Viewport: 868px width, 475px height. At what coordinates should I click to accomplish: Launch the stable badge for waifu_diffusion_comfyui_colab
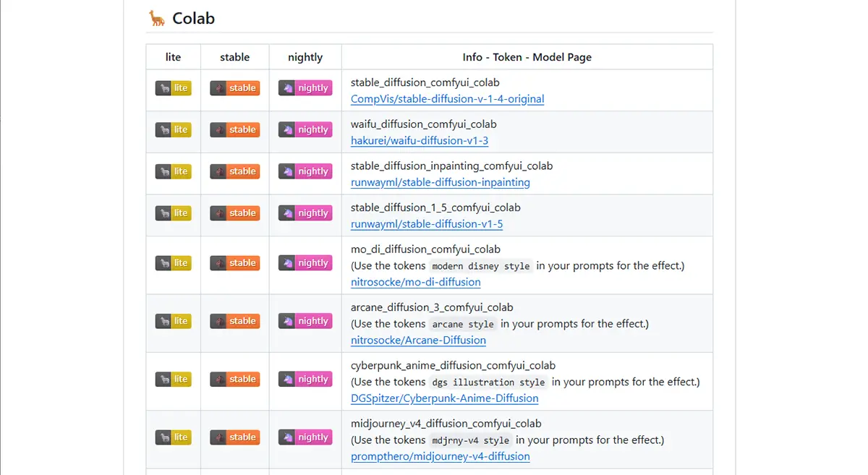(235, 130)
